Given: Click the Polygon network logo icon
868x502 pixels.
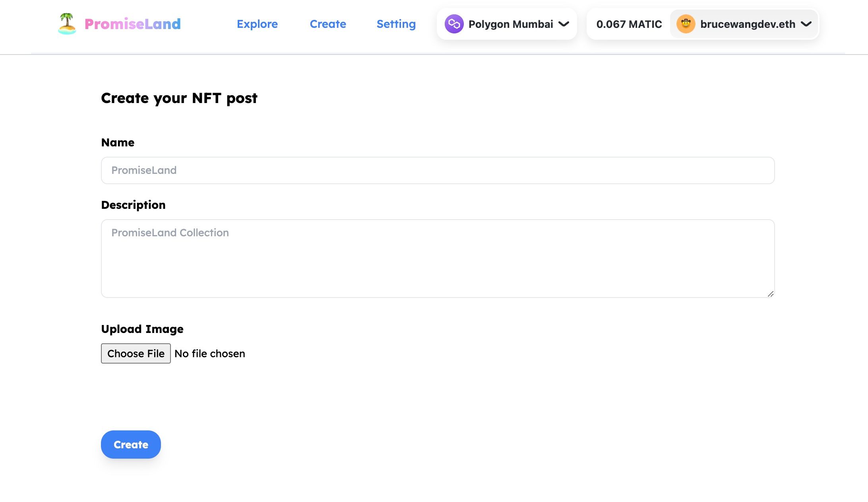Looking at the screenshot, I should pos(454,24).
